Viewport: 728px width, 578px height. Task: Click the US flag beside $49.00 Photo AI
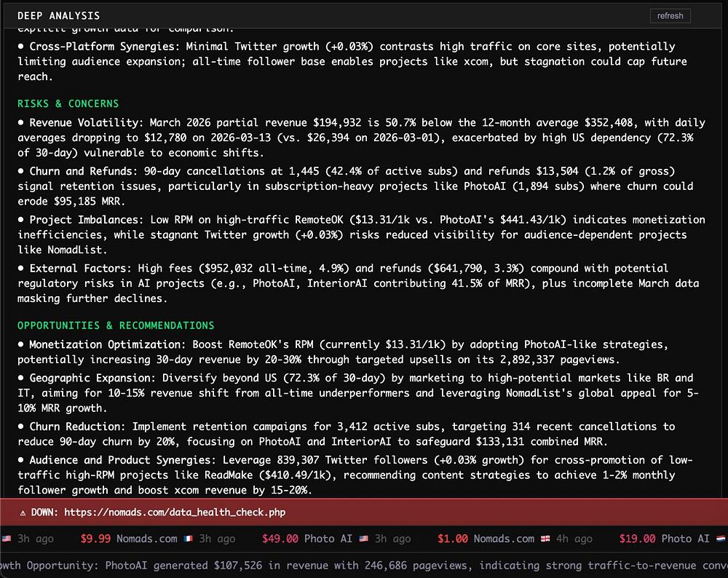tap(363, 539)
